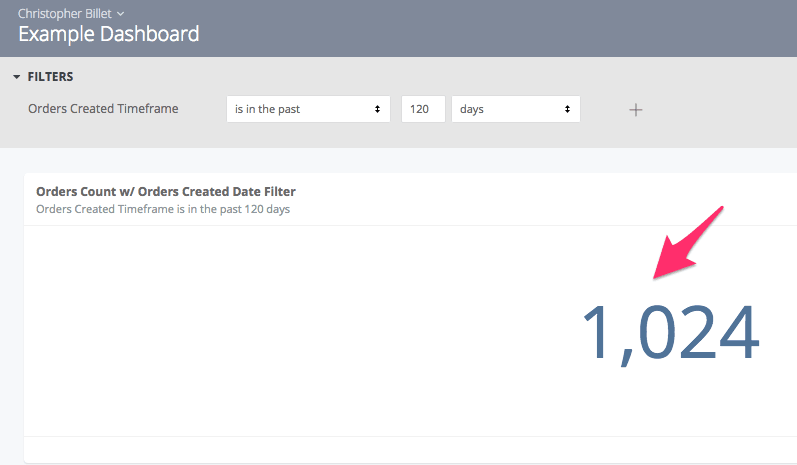This screenshot has height=465, width=797.
Task: Click the arrows on the days select
Action: click(567, 109)
